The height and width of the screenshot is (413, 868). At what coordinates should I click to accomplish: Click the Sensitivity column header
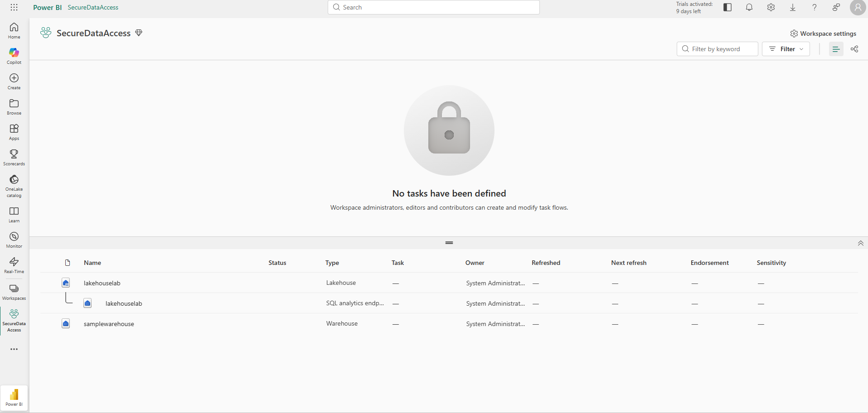[771, 263]
